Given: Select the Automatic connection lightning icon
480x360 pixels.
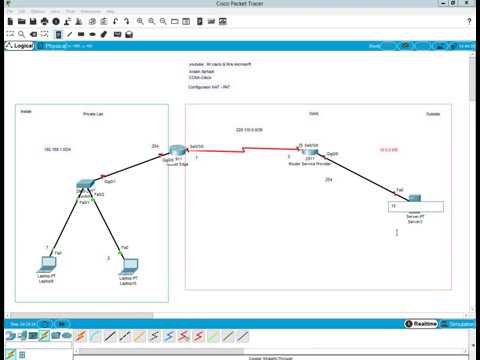Looking at the screenshot, I should 80,336.
